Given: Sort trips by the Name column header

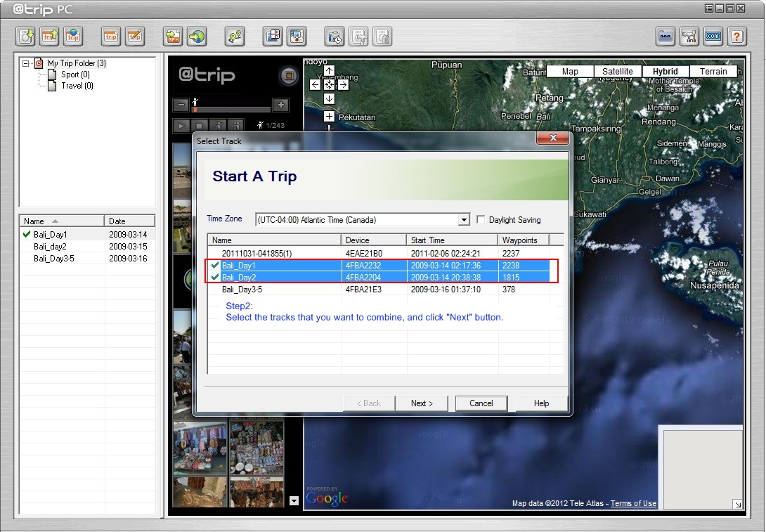Looking at the screenshot, I should click(62, 221).
